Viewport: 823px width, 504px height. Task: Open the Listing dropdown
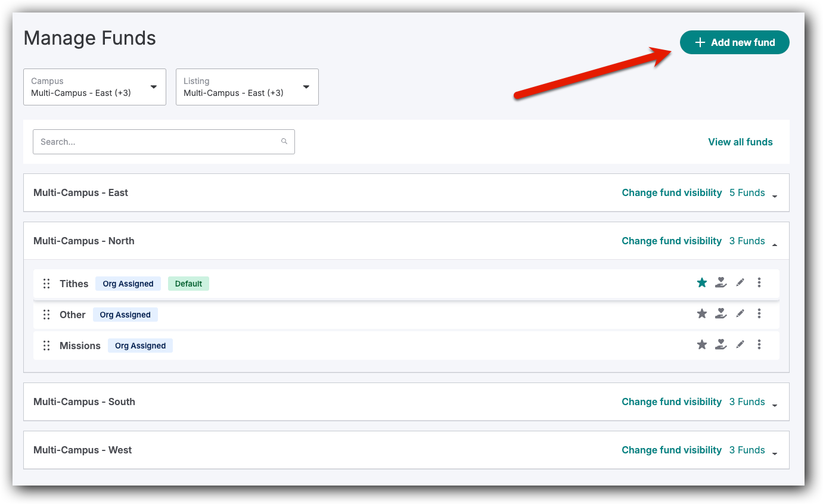pos(247,87)
